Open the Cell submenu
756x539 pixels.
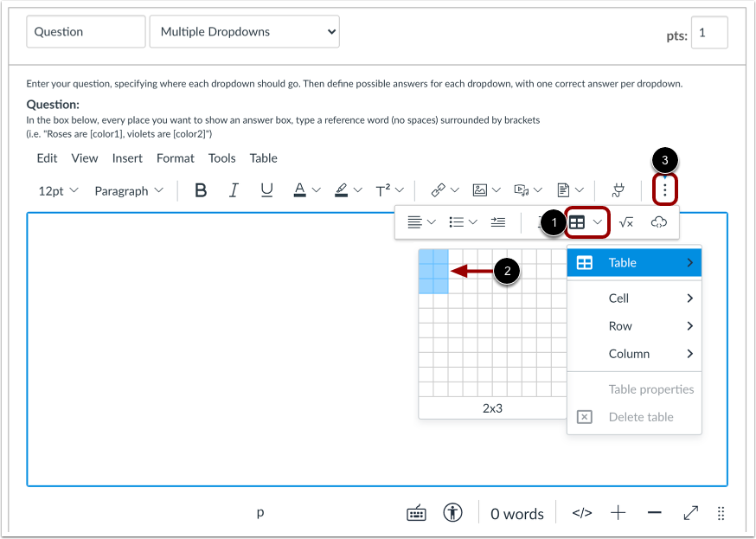click(634, 298)
